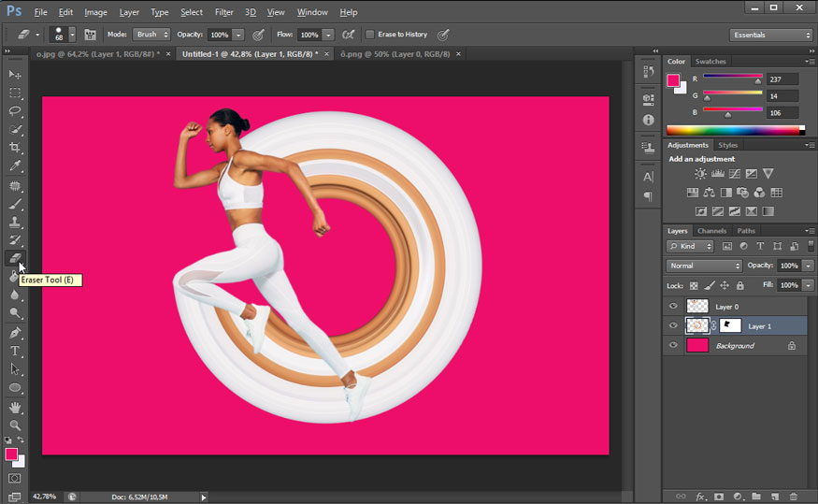Open the layer Fill dropdown arrow

808,285
